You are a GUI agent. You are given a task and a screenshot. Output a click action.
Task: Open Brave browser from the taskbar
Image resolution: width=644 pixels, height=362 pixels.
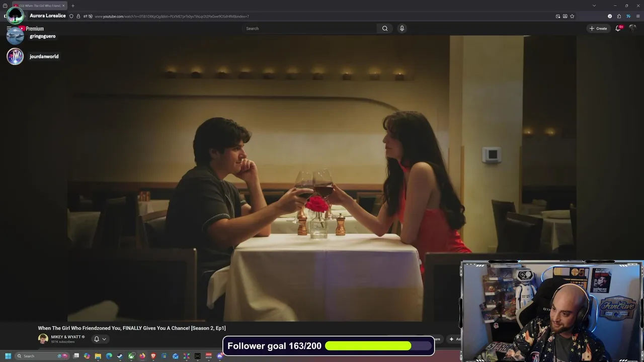click(153, 356)
